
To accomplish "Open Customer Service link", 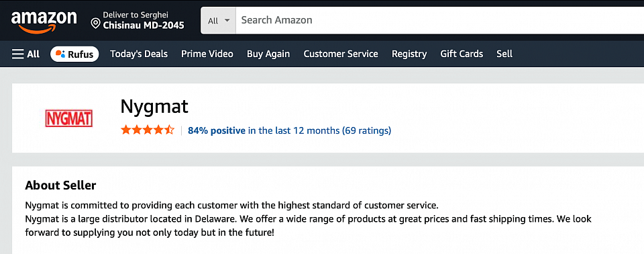I will [341, 54].
